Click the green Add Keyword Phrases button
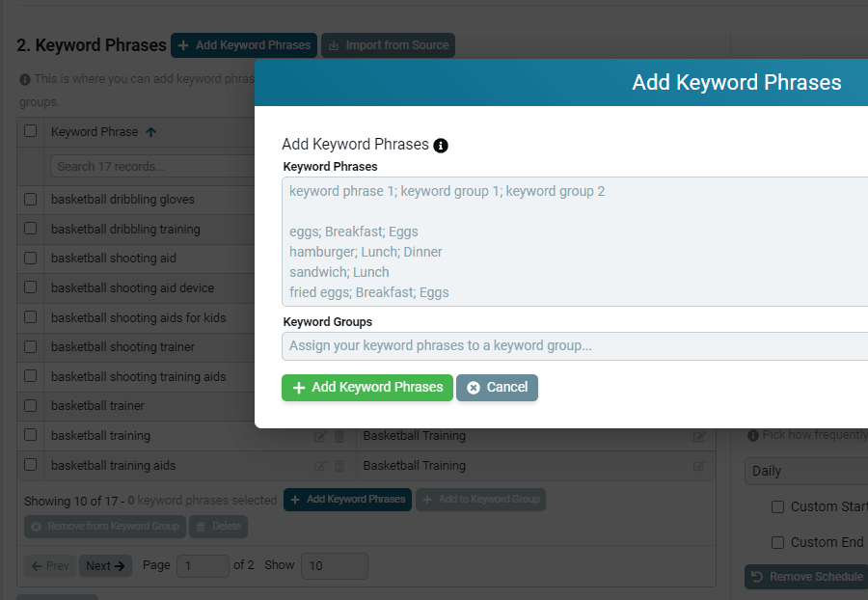Image resolution: width=868 pixels, height=600 pixels. pos(367,388)
